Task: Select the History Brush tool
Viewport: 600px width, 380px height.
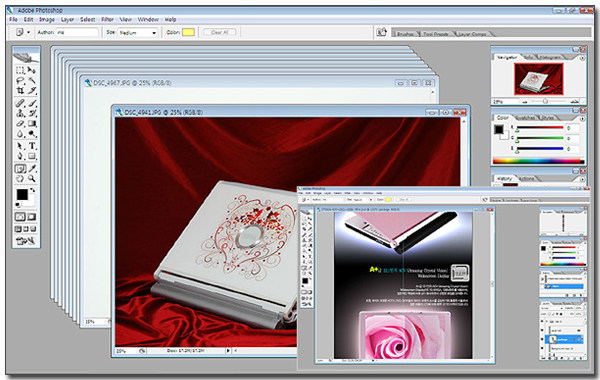Action: click(32, 113)
